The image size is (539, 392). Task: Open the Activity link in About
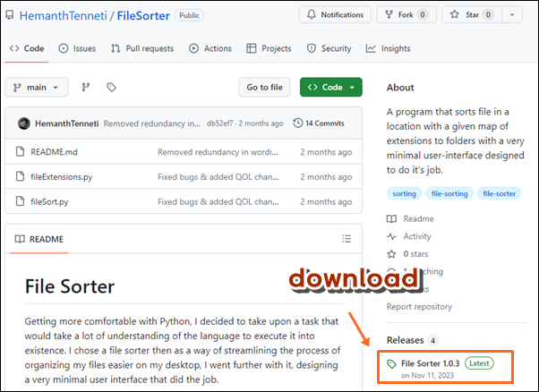point(409,236)
